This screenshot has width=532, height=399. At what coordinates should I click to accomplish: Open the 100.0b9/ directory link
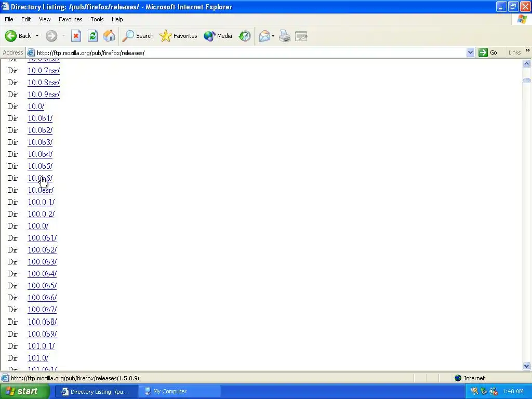coord(42,334)
